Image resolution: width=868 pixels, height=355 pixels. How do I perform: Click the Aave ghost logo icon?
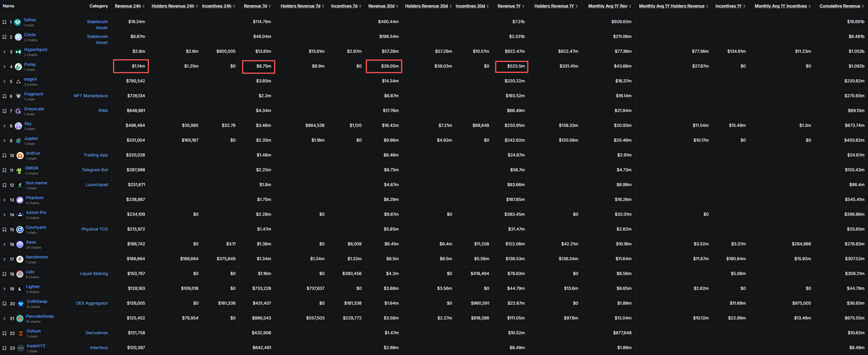(x=20, y=245)
